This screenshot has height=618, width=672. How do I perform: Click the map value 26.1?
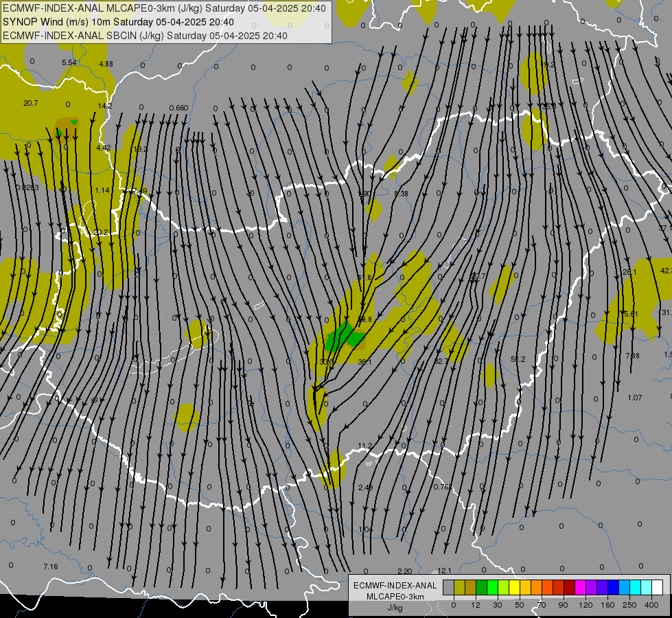coord(629,272)
